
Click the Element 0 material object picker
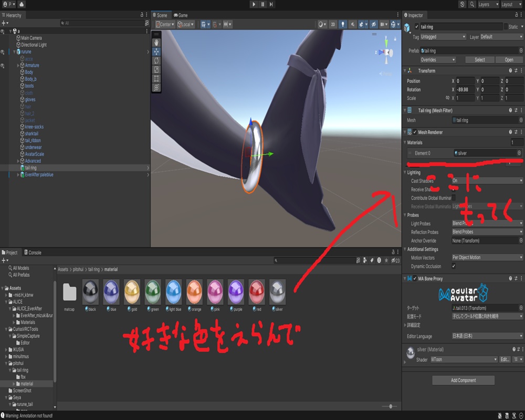coord(519,153)
